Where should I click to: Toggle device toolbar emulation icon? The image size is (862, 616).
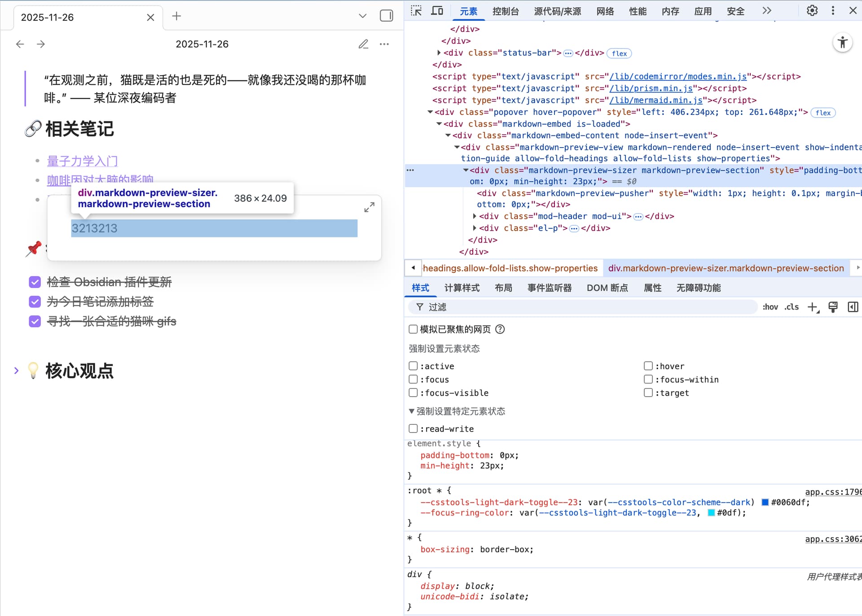click(437, 11)
